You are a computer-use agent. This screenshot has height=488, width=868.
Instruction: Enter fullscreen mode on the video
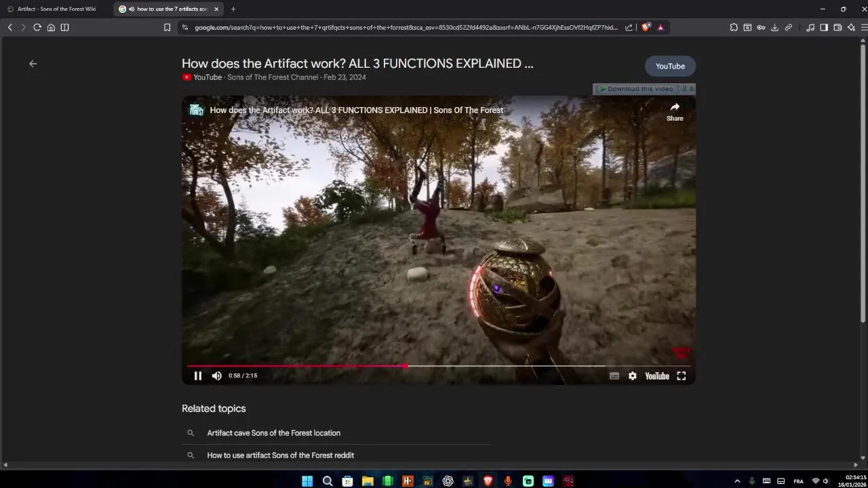(x=681, y=376)
